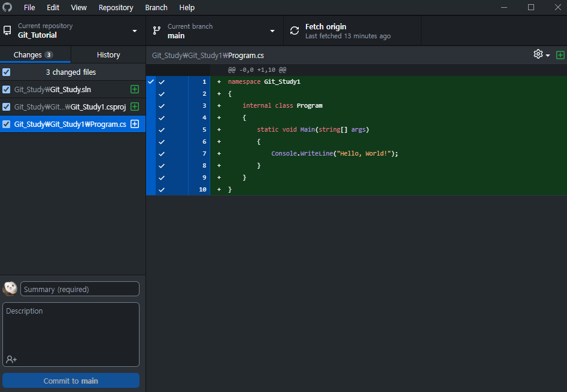Maximize the GitHub Desktop window
Viewport: 567px width, 392px height.
[x=531, y=7]
